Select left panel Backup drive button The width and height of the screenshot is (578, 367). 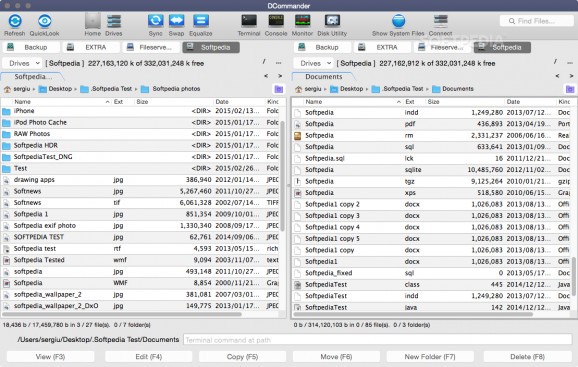[31, 47]
